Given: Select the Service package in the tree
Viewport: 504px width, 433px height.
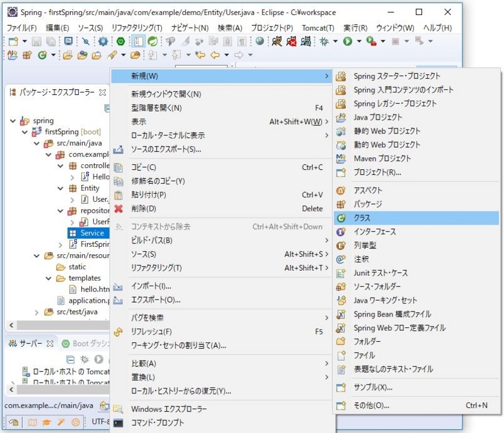Looking at the screenshot, I should 89,233.
